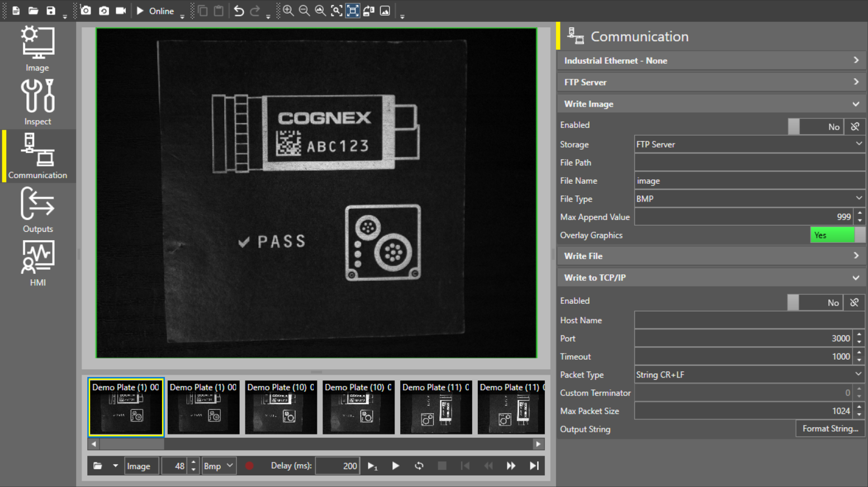Open the Packet Type dropdown

pyautogui.click(x=749, y=375)
